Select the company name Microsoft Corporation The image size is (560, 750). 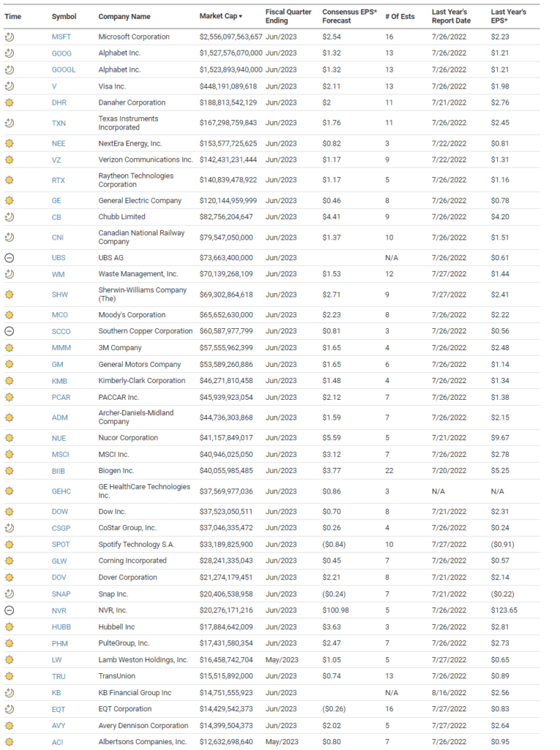(134, 37)
